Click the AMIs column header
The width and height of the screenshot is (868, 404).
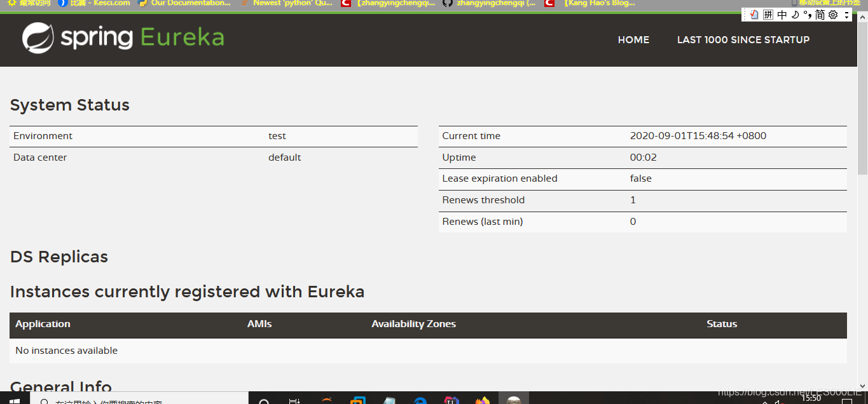(x=259, y=324)
